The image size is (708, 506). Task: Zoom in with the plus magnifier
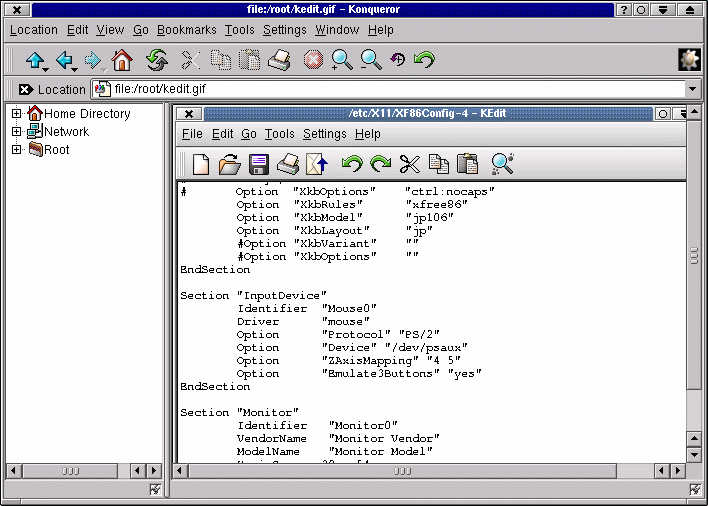click(x=342, y=60)
